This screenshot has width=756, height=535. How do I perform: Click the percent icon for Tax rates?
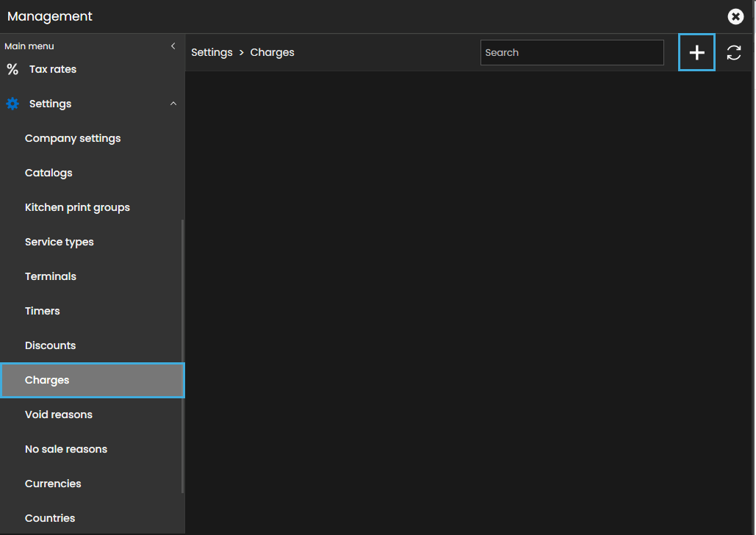12,70
